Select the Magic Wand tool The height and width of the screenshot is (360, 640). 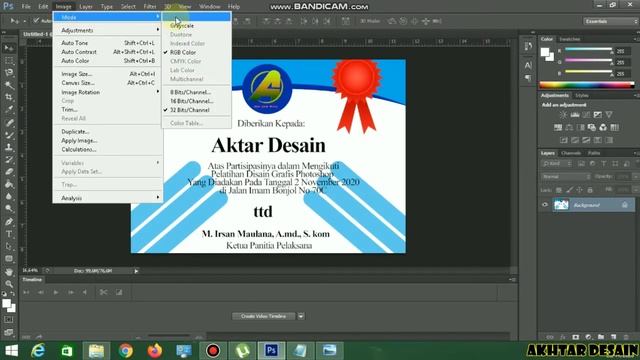click(9, 85)
